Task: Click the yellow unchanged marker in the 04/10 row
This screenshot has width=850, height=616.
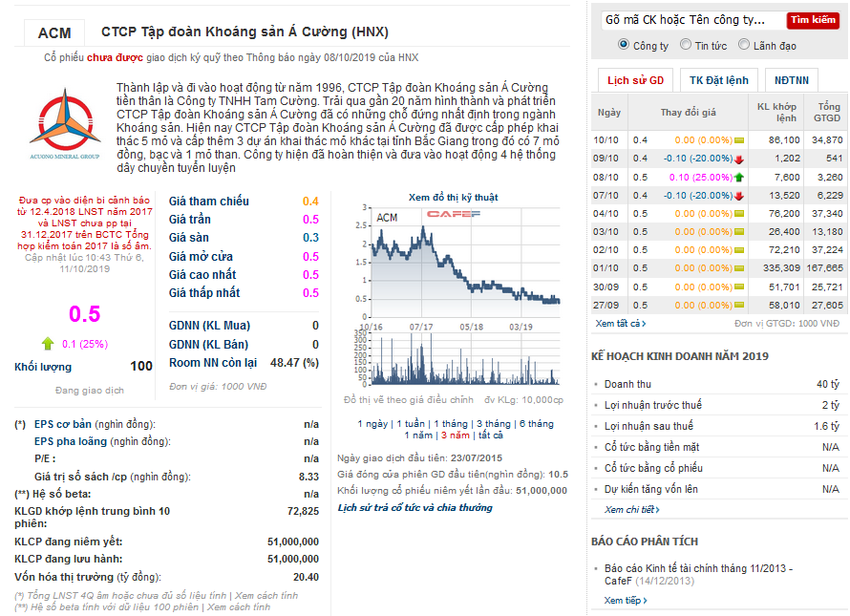Action: click(x=739, y=214)
